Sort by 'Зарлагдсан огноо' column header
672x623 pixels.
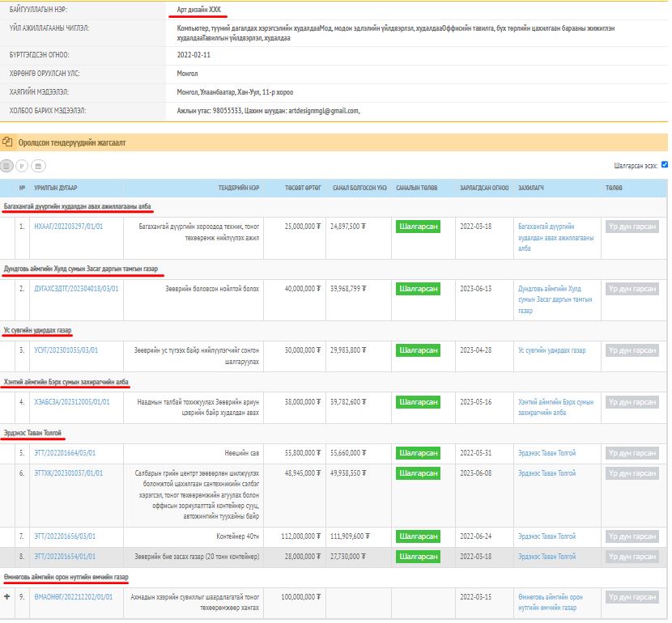[x=484, y=188]
